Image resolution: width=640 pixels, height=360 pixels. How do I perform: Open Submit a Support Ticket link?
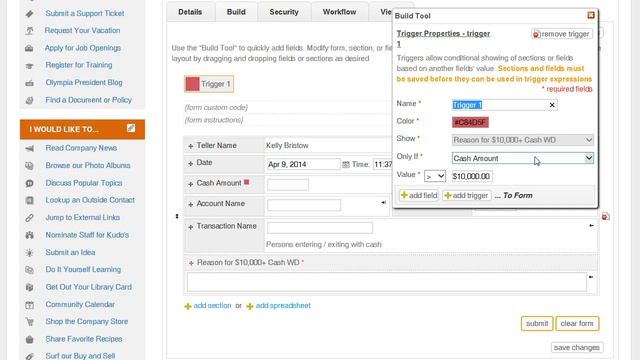(84, 13)
